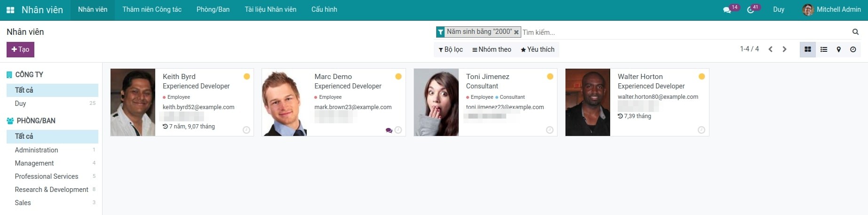Open the Cấu hình menu
This screenshot has height=215, width=868.
pyautogui.click(x=324, y=9)
